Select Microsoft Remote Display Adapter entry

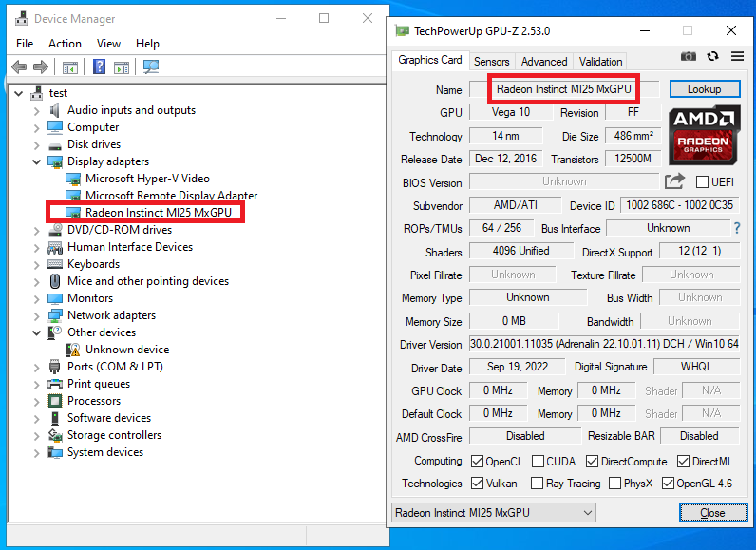click(171, 196)
